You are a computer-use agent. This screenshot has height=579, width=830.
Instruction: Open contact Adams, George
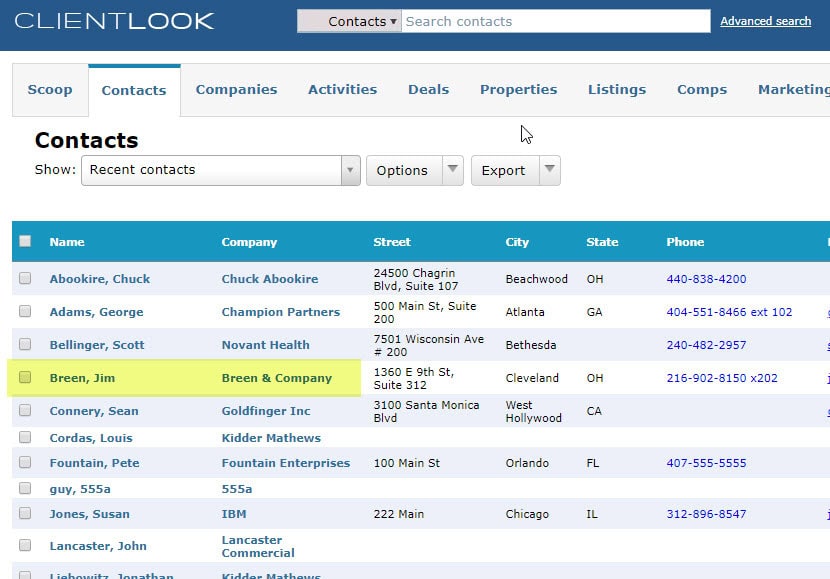[96, 312]
